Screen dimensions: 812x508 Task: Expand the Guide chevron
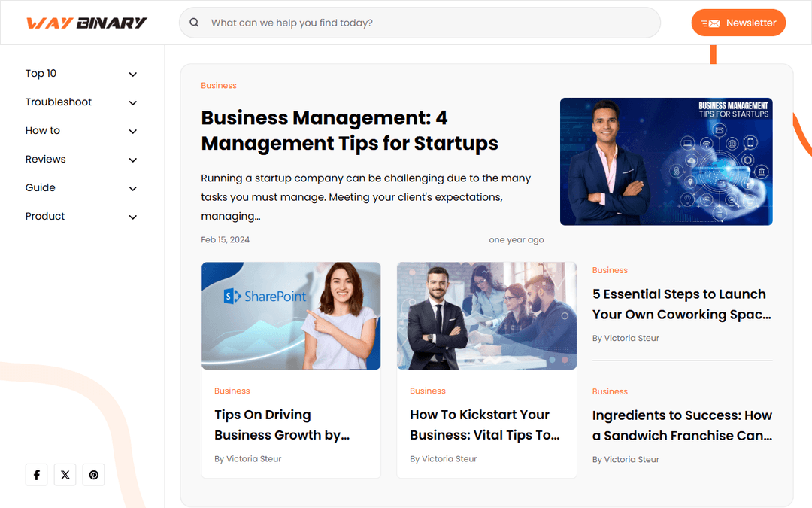[132, 188]
